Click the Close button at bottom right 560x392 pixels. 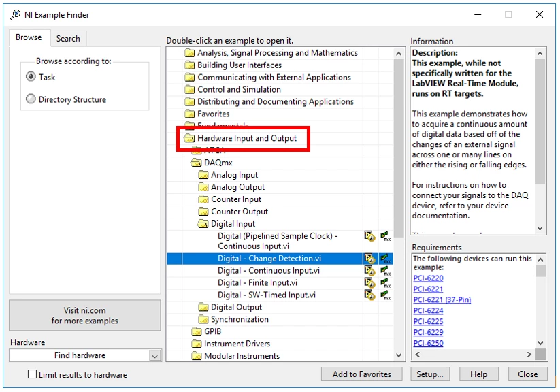pyautogui.click(x=528, y=374)
